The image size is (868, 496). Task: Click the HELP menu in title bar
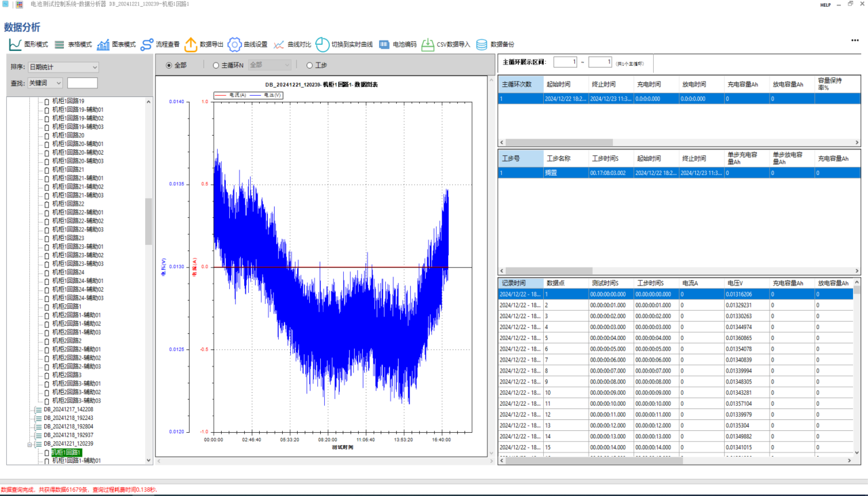click(825, 5)
